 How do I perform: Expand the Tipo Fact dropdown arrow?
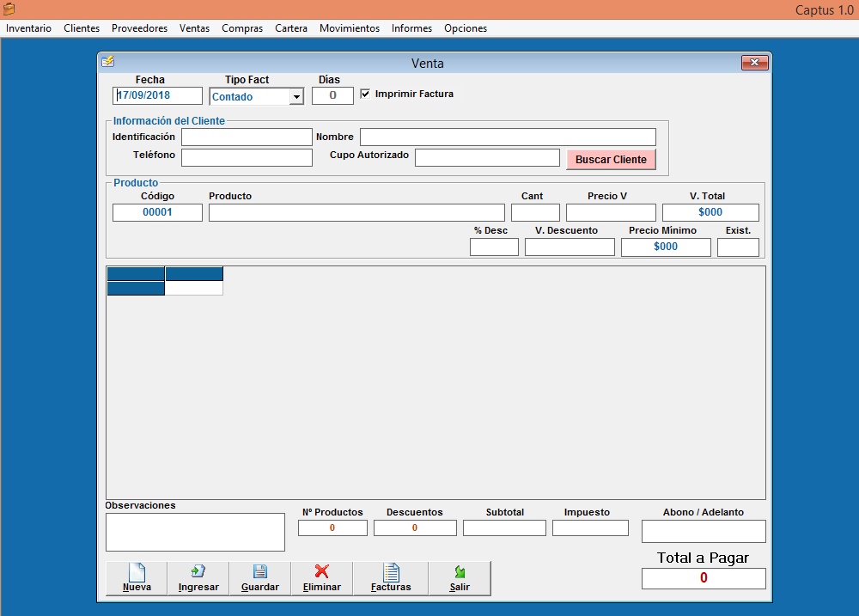pyautogui.click(x=296, y=97)
